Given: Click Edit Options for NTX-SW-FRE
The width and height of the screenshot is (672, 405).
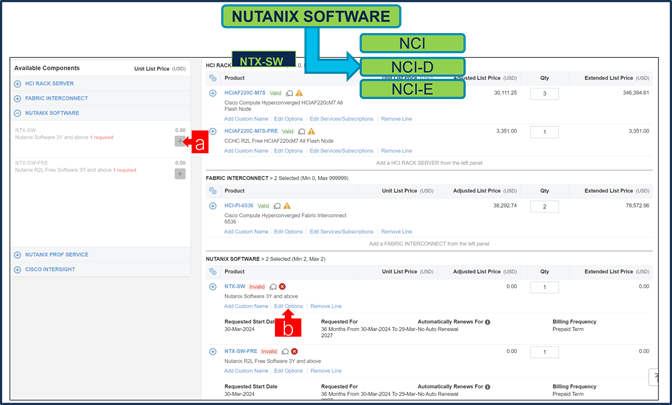Looking at the screenshot, I should 288,371.
